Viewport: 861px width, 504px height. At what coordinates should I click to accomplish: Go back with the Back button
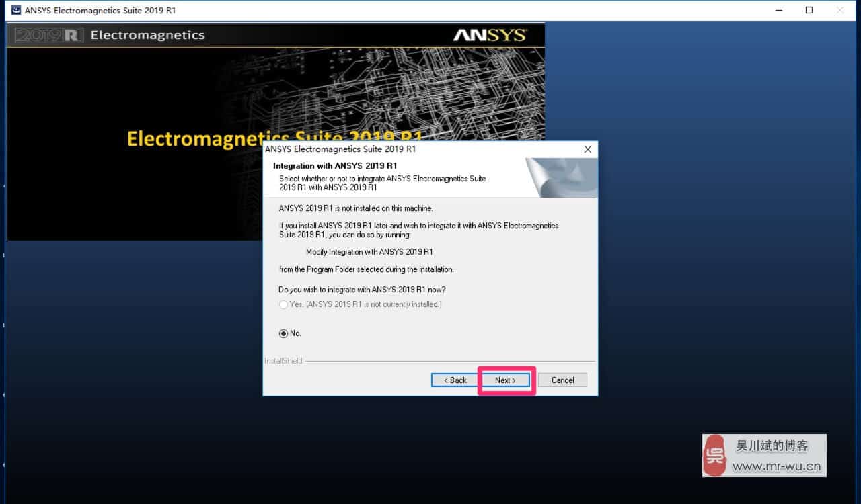click(x=455, y=380)
